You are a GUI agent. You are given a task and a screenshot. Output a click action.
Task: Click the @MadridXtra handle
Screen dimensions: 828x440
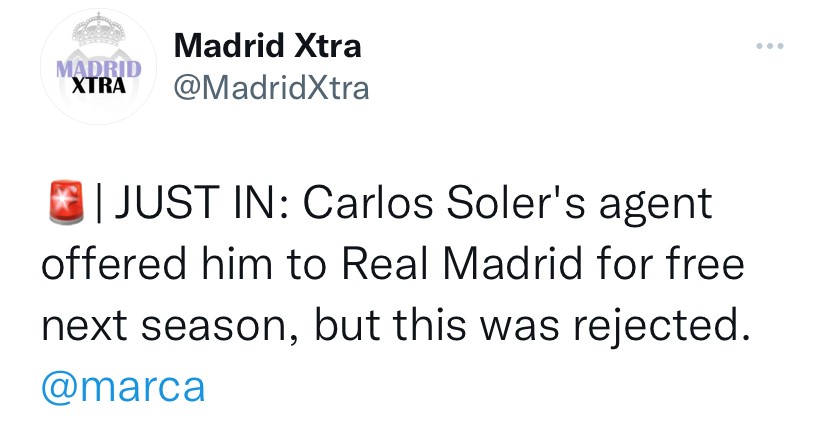click(271, 88)
